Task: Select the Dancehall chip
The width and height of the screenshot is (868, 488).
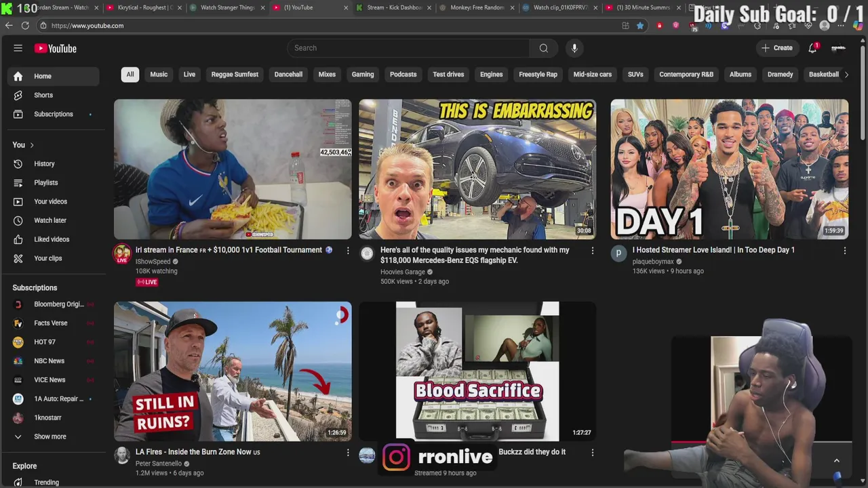Action: (x=288, y=75)
